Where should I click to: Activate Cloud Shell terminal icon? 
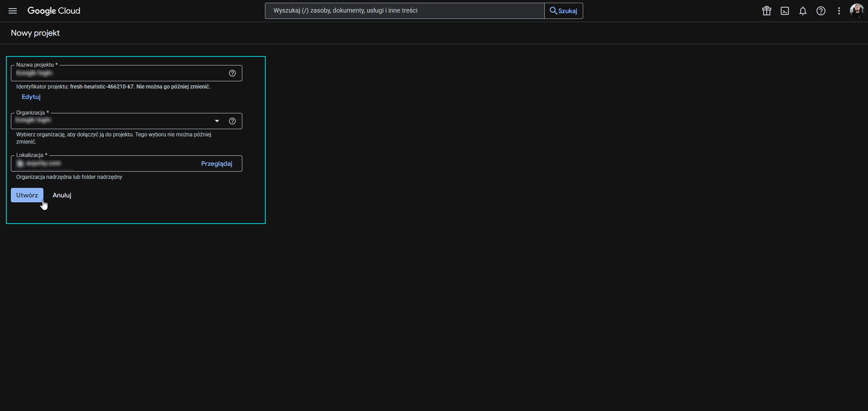(x=785, y=10)
